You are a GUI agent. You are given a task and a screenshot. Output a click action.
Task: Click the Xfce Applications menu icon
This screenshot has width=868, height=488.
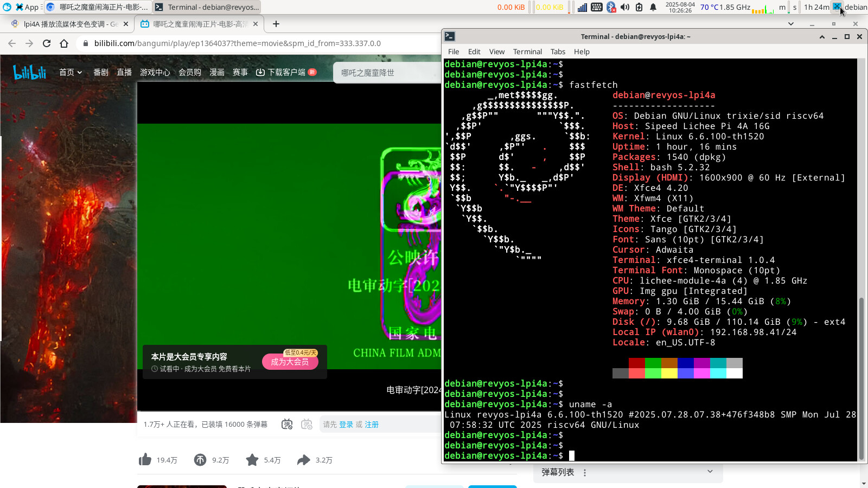[20, 7]
